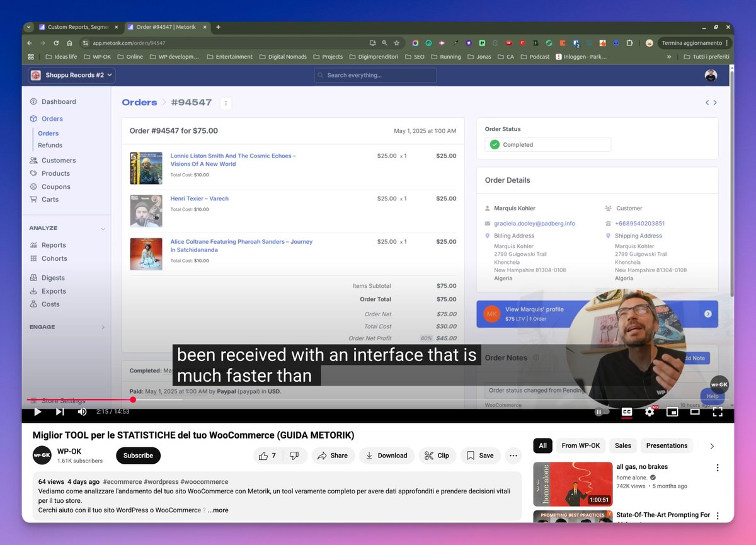The height and width of the screenshot is (545, 756).
Task: Open all gas, no brakes thumbnail
Action: point(573,485)
